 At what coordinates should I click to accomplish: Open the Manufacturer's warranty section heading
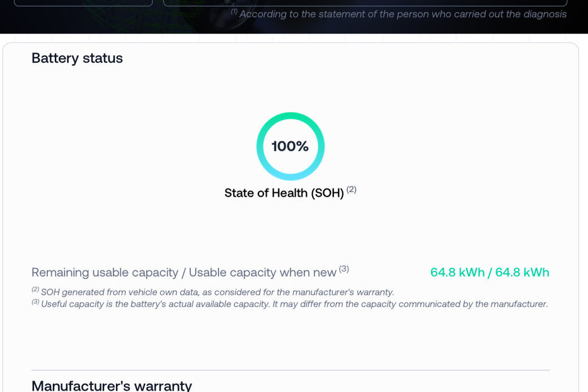[112, 385]
